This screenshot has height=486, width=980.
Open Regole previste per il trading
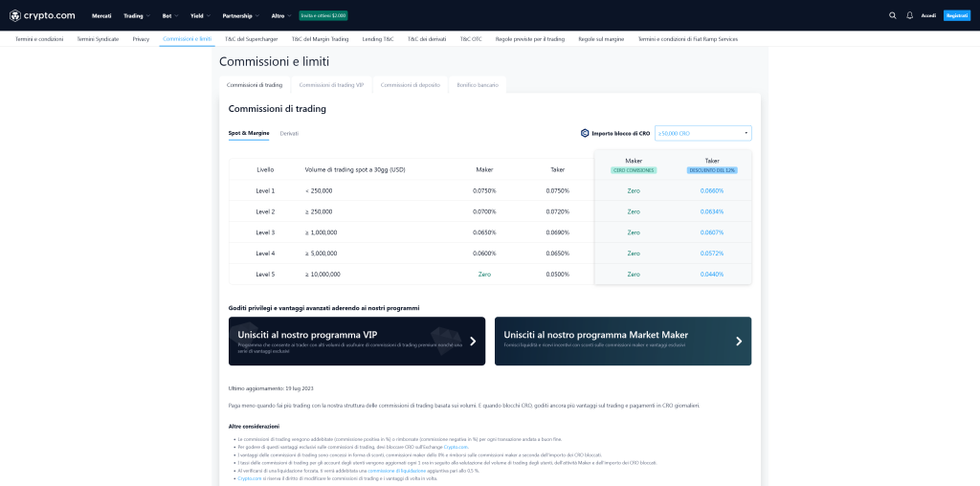click(x=530, y=38)
